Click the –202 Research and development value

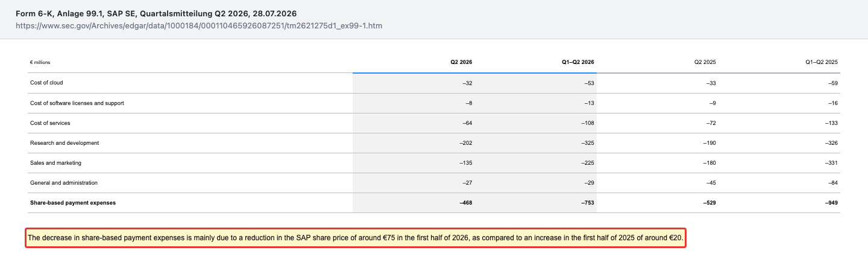coord(465,143)
